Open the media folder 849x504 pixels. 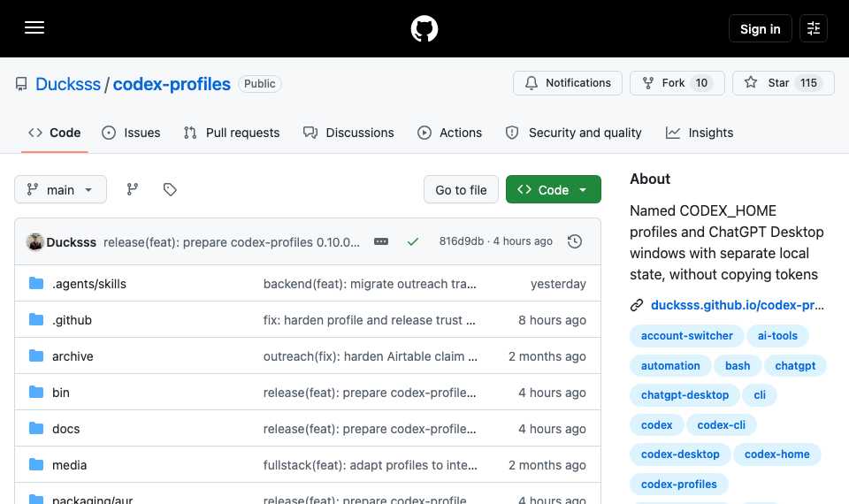(69, 465)
